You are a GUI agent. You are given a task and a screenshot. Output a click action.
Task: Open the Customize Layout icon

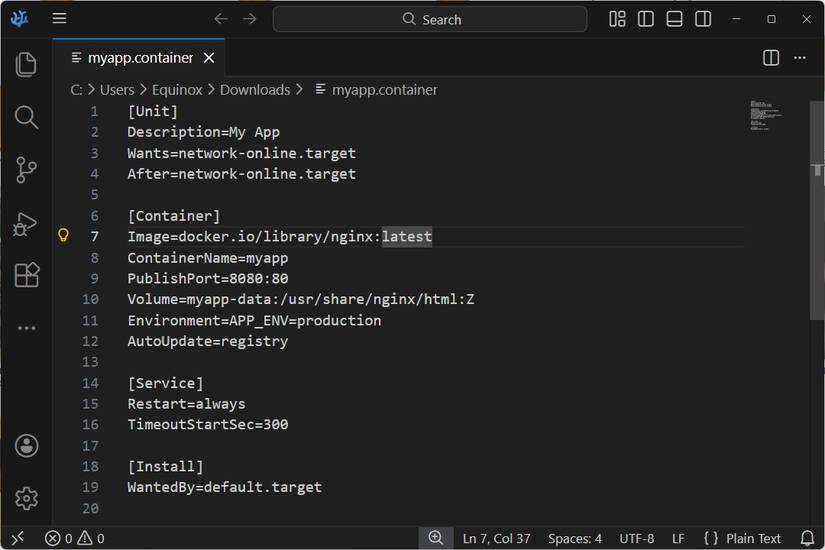tap(617, 19)
